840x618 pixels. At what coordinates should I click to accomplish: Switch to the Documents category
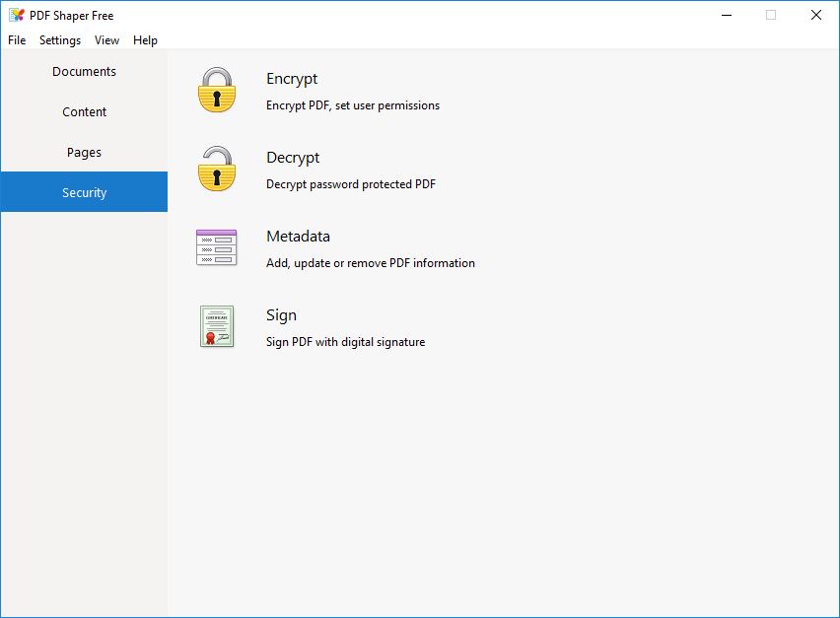pos(84,71)
